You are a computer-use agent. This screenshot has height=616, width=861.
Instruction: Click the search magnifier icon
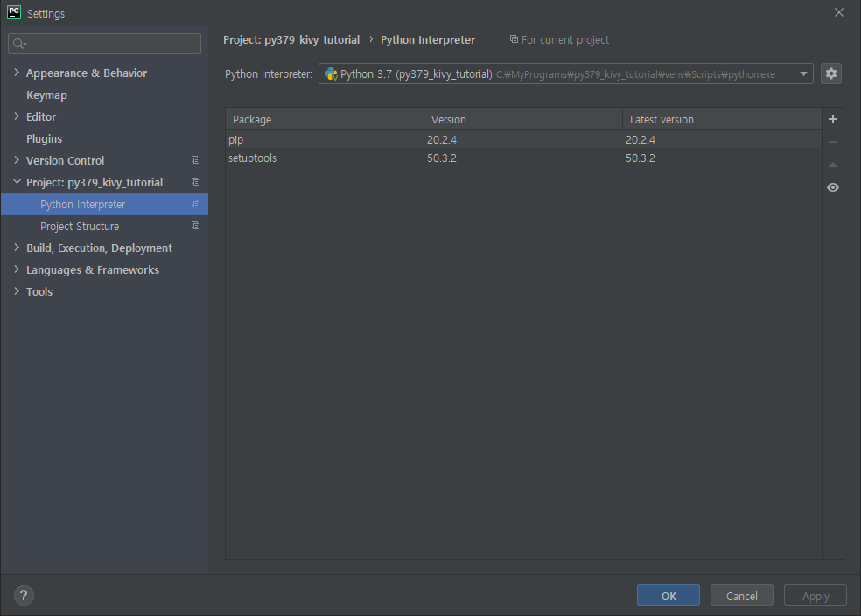pos(19,44)
